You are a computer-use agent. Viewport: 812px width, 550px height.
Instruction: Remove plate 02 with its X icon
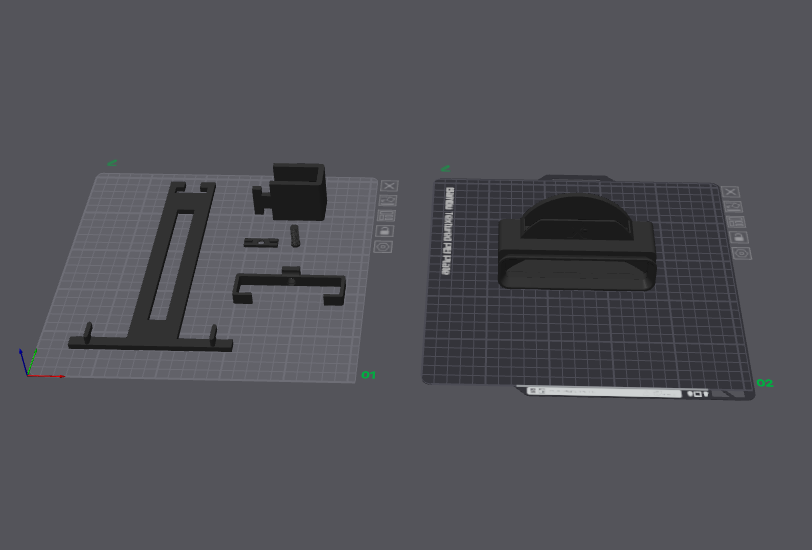730,192
